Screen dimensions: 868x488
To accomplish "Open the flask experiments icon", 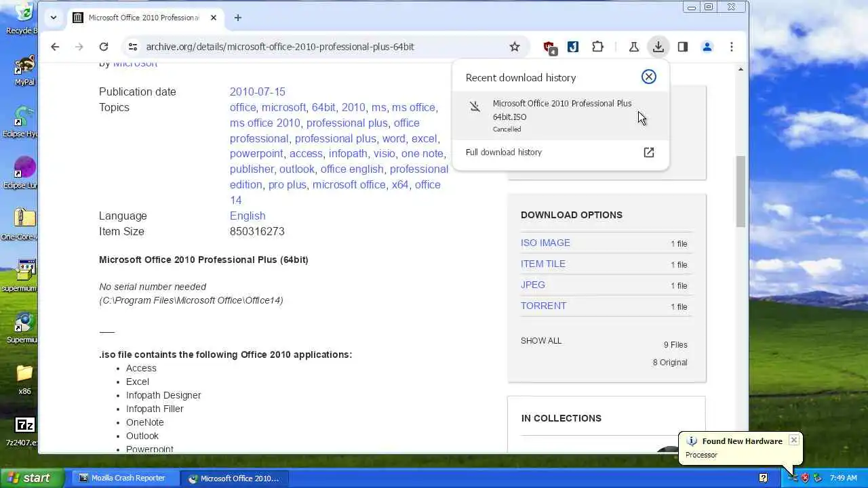I will tap(633, 47).
